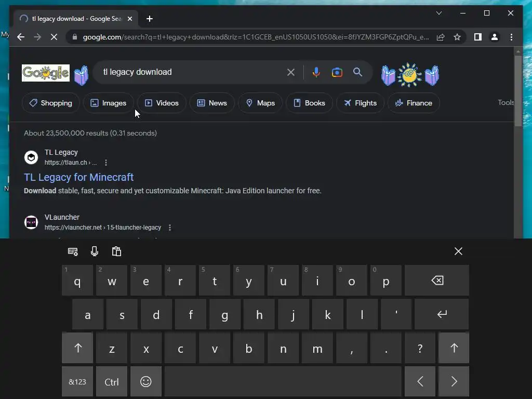This screenshot has height=399, width=532.
Task: Open Chrome three-dot menu
Action: coord(511,37)
